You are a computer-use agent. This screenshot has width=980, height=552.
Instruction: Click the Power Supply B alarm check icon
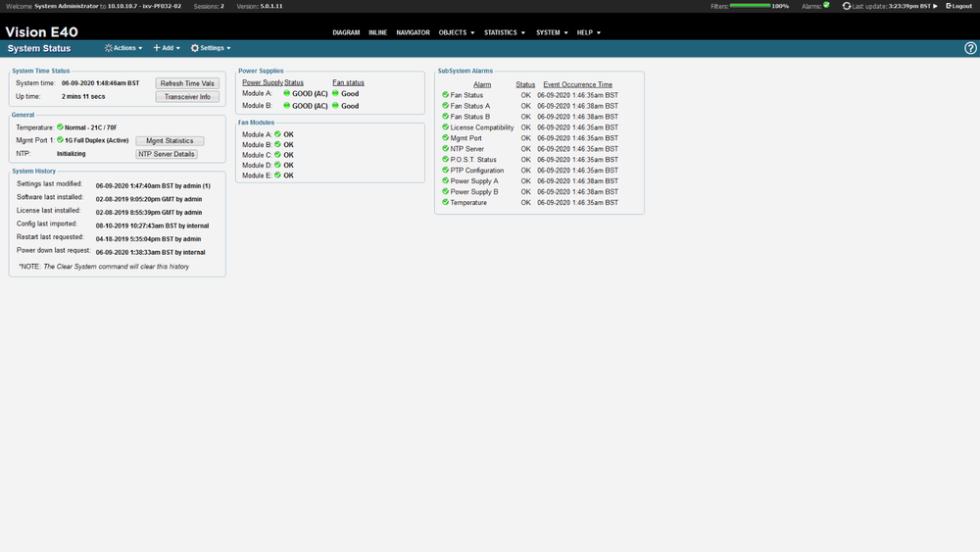click(x=446, y=191)
